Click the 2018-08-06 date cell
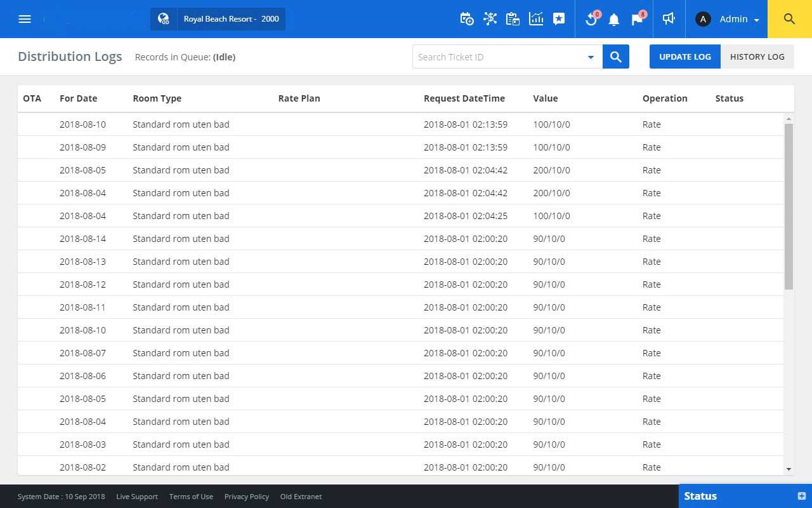 83,376
